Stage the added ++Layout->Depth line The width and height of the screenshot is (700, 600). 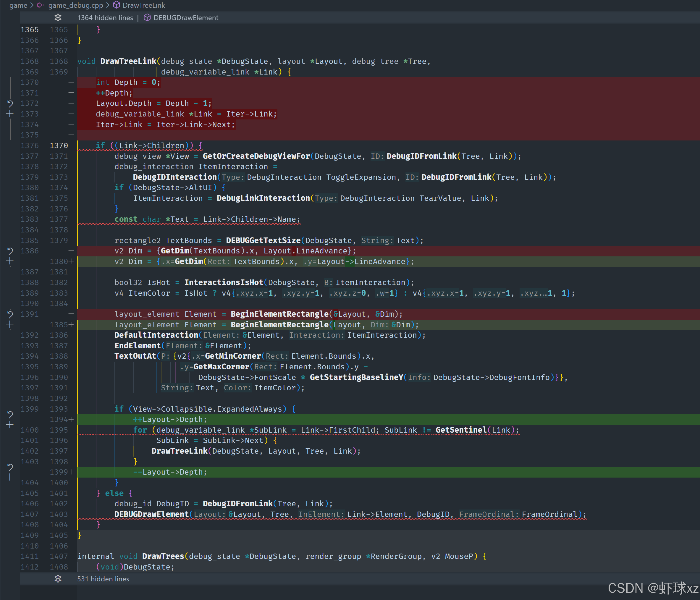coord(10,425)
